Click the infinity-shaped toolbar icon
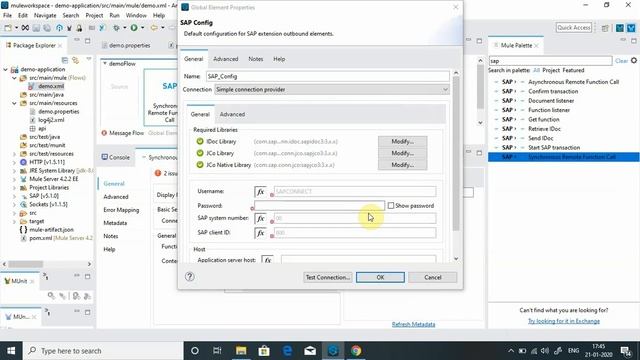Screen dimensions: 640x360 click(x=25, y=28)
